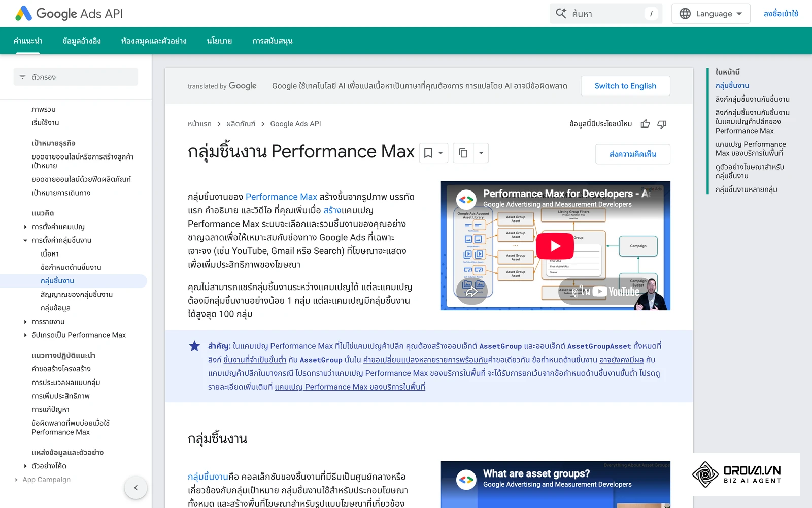Click the ตัวกรอง filter input field
This screenshot has height=508, width=812.
click(x=76, y=77)
